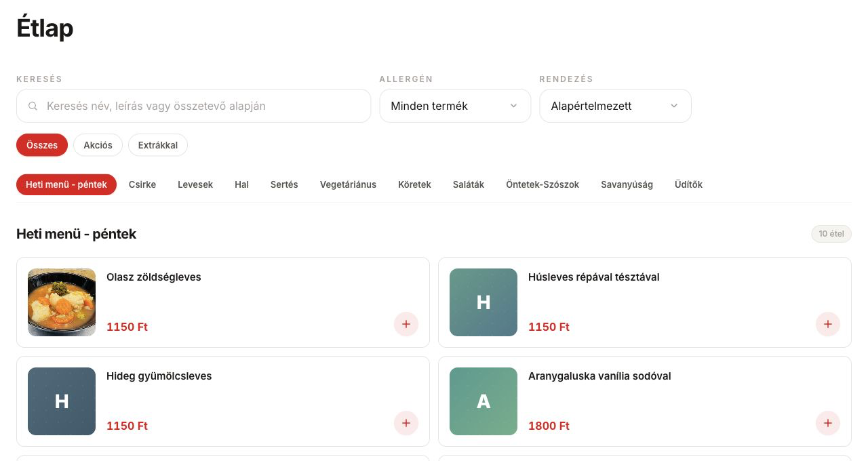Open the Hideg gyümölcsleves item title
Image resolution: width=868 pixels, height=461 pixels.
159,376
